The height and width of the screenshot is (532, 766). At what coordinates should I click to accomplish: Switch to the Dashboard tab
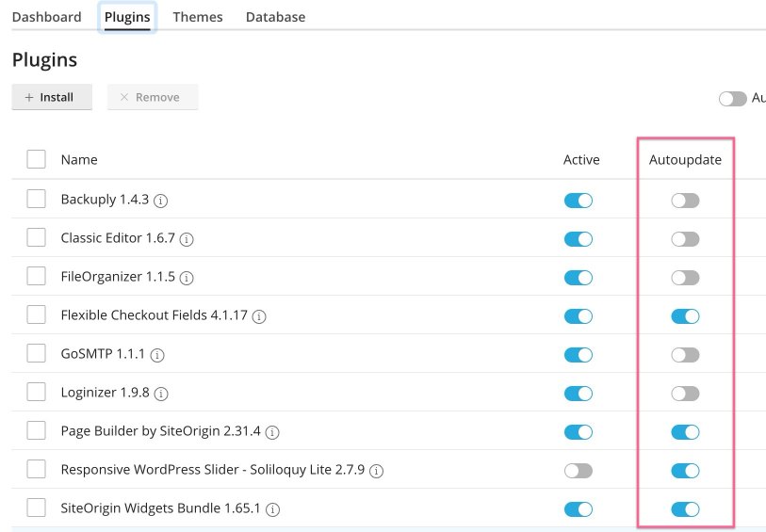click(47, 17)
